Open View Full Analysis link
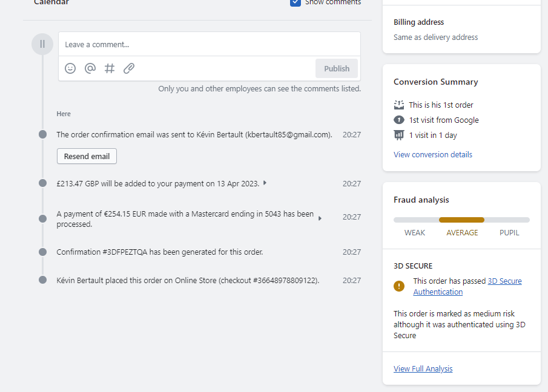548x392 pixels. coord(423,368)
